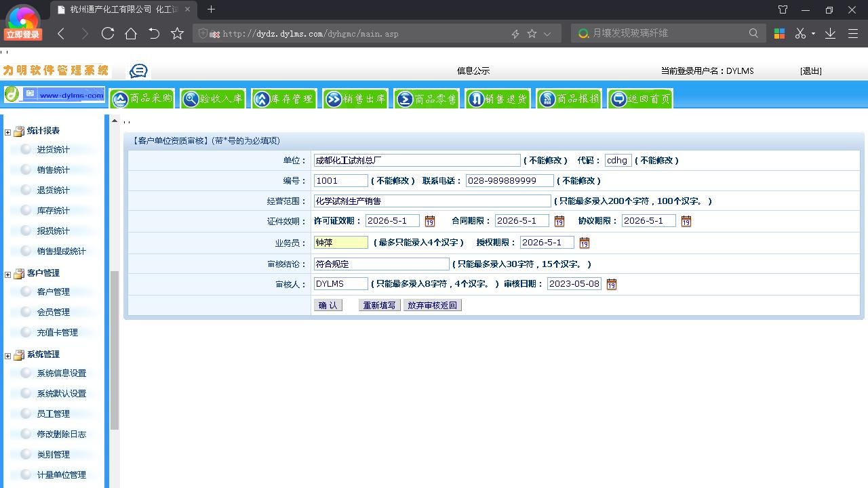Viewport: 868px width, 488px height.
Task: Open calendar picker beside 审核日期 field
Action: coord(611,285)
